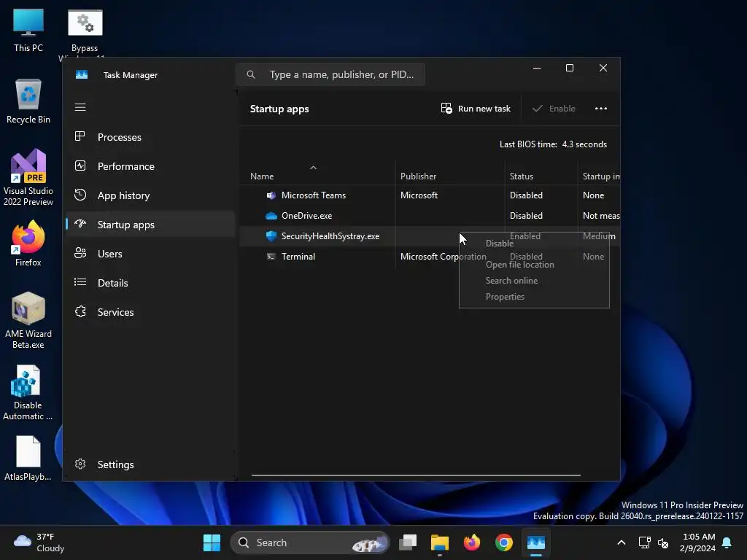Click the Microsoft Teams row icon

click(271, 195)
